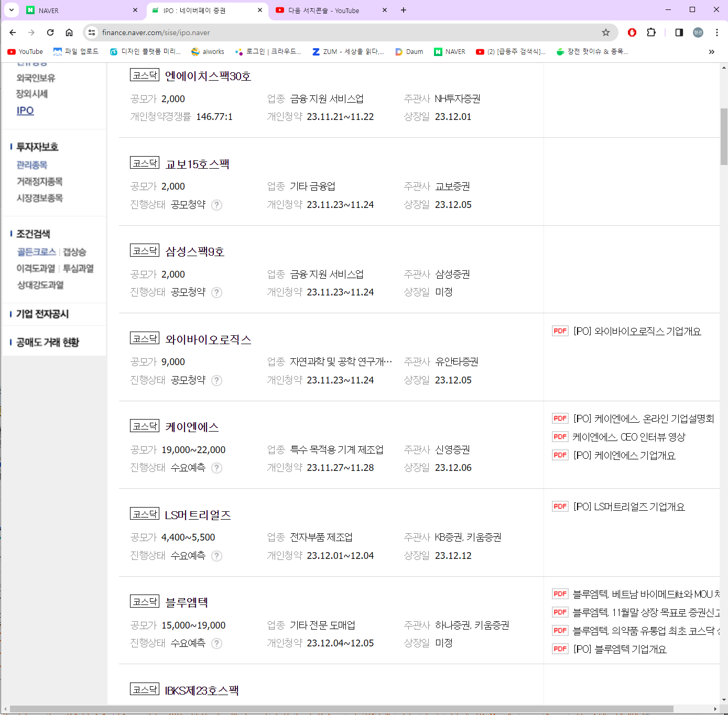Open the YouTube bookmark on the bookmarks bar

25,51
